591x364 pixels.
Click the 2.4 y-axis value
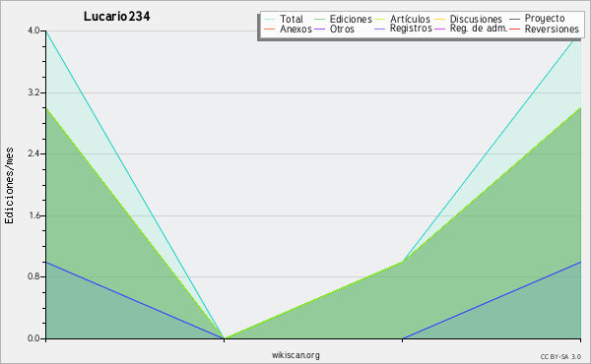(33, 153)
